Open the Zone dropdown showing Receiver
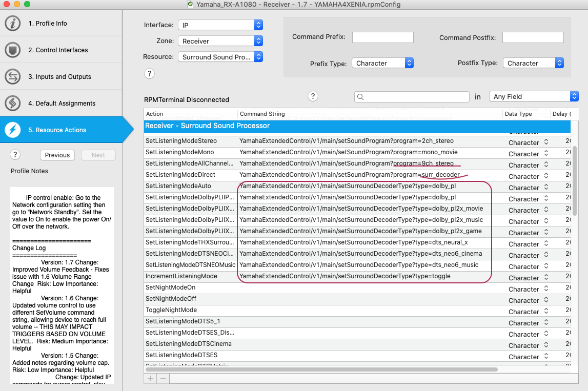588x391 pixels. point(220,41)
